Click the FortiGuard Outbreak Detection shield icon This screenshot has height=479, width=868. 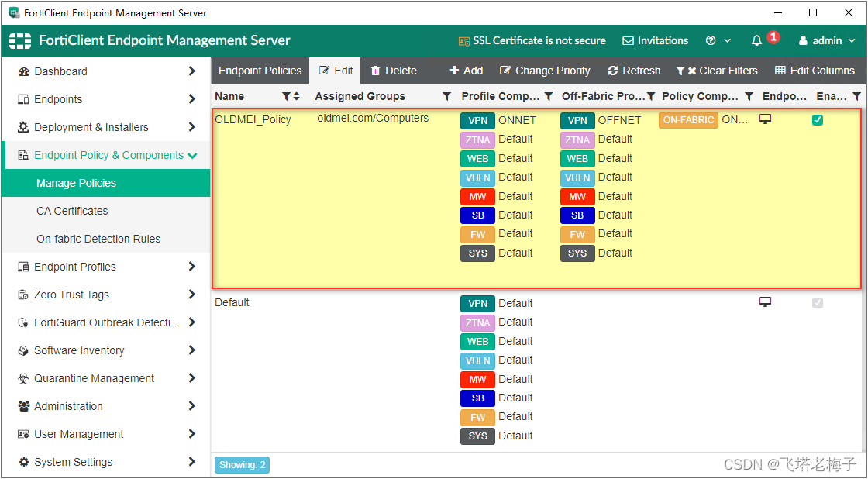(23, 322)
